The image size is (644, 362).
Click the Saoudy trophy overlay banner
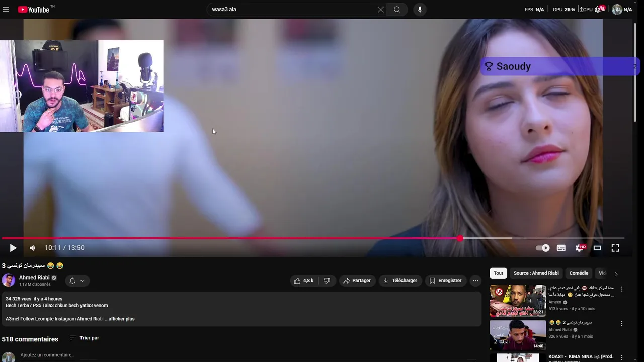click(x=560, y=66)
